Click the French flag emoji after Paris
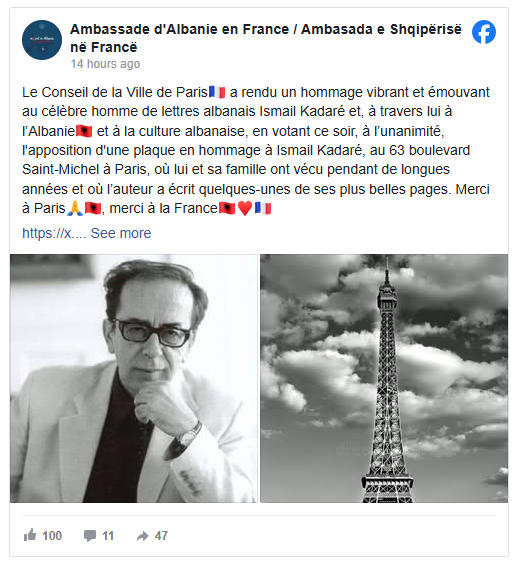This screenshot has height=571, width=520. pyautogui.click(x=217, y=92)
